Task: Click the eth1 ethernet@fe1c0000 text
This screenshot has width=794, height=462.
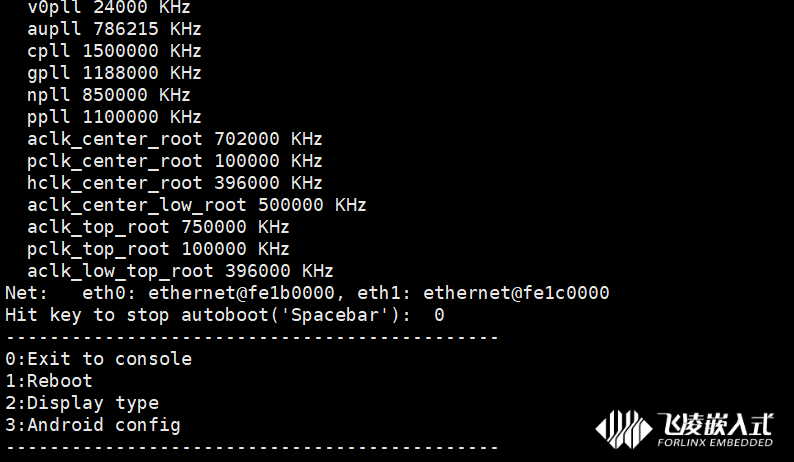Action: (x=515, y=293)
